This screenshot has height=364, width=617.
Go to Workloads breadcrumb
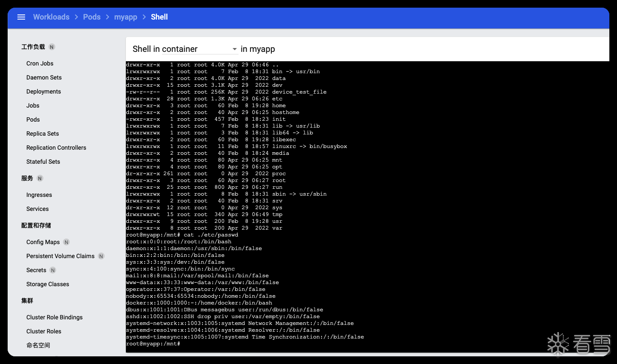tap(51, 17)
